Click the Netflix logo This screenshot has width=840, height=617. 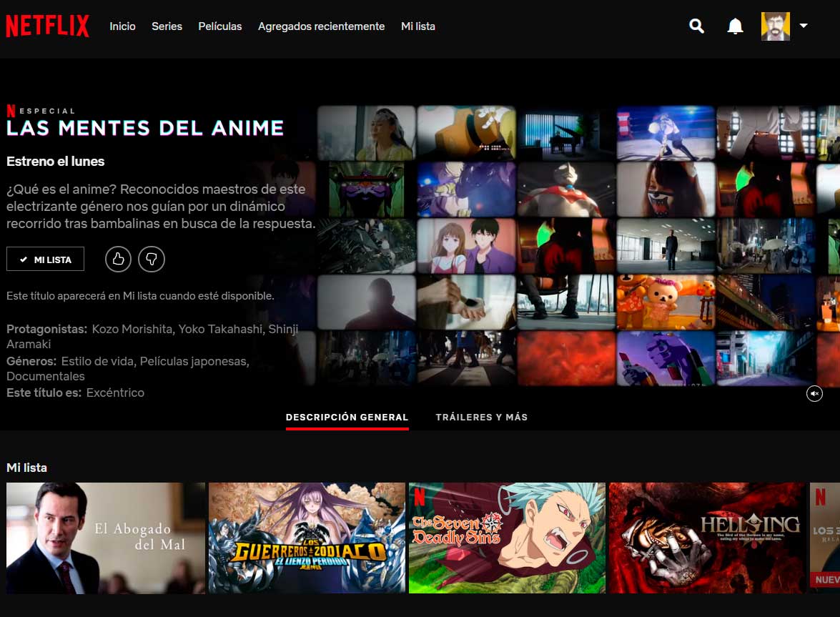[x=48, y=26]
